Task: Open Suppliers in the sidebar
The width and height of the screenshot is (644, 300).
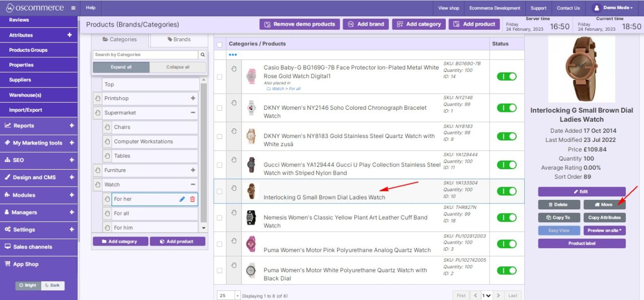Action: [x=20, y=80]
